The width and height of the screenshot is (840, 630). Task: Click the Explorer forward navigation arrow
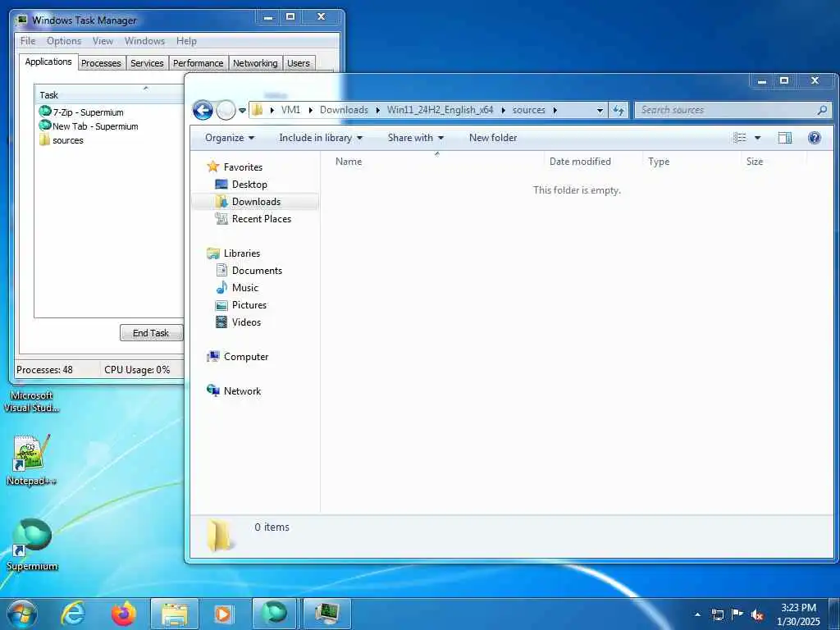tap(226, 111)
